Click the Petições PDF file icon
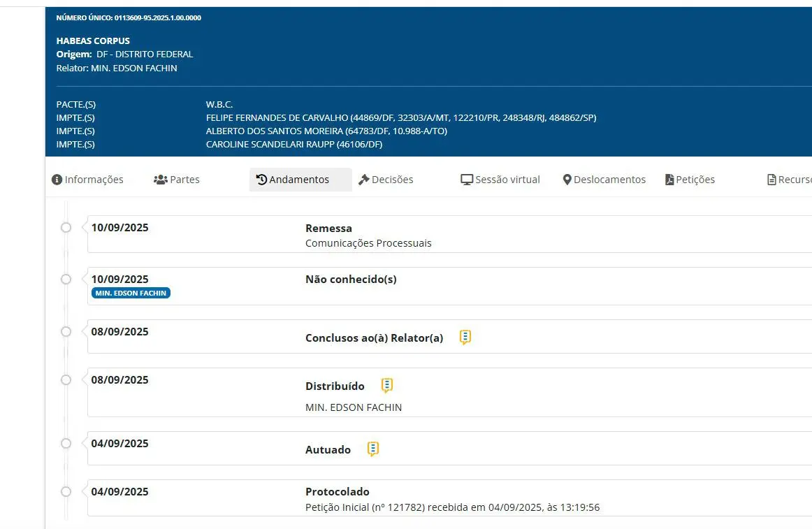 coord(669,180)
